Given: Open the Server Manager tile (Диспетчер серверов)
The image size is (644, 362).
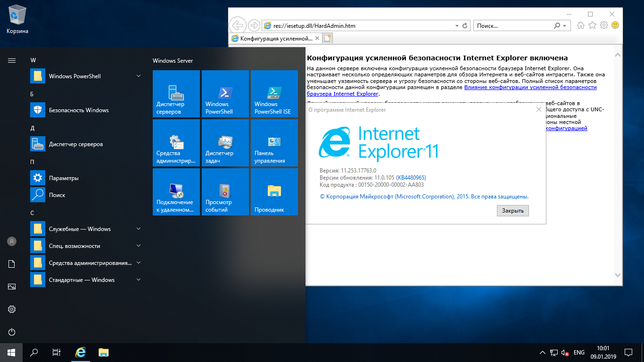Looking at the screenshot, I should pyautogui.click(x=177, y=94).
